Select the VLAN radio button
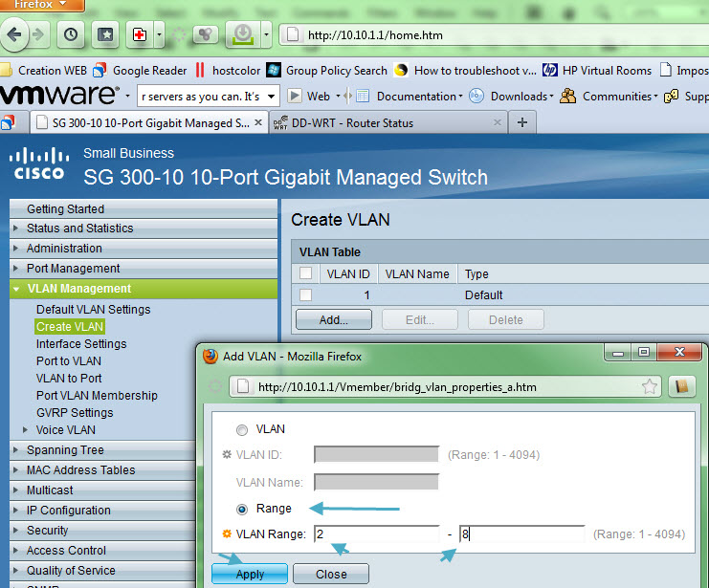709x588 pixels. click(x=242, y=430)
